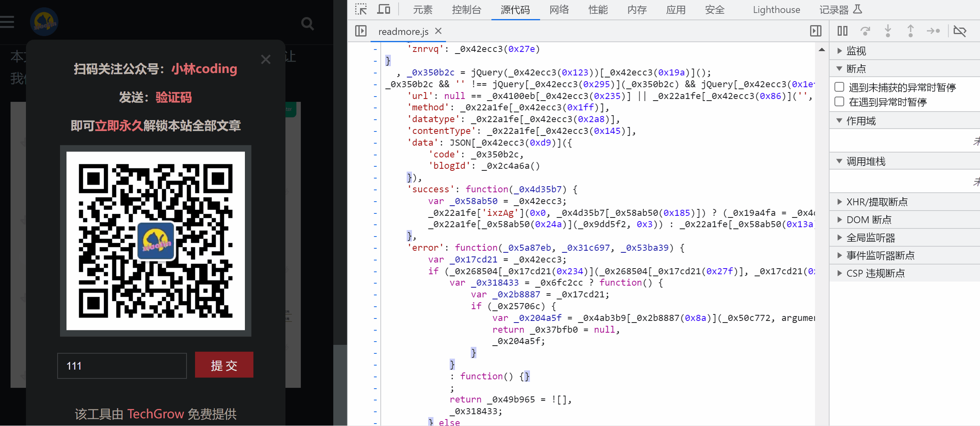Enable pause on uncaught exceptions
The height and width of the screenshot is (426, 980).
pos(839,87)
